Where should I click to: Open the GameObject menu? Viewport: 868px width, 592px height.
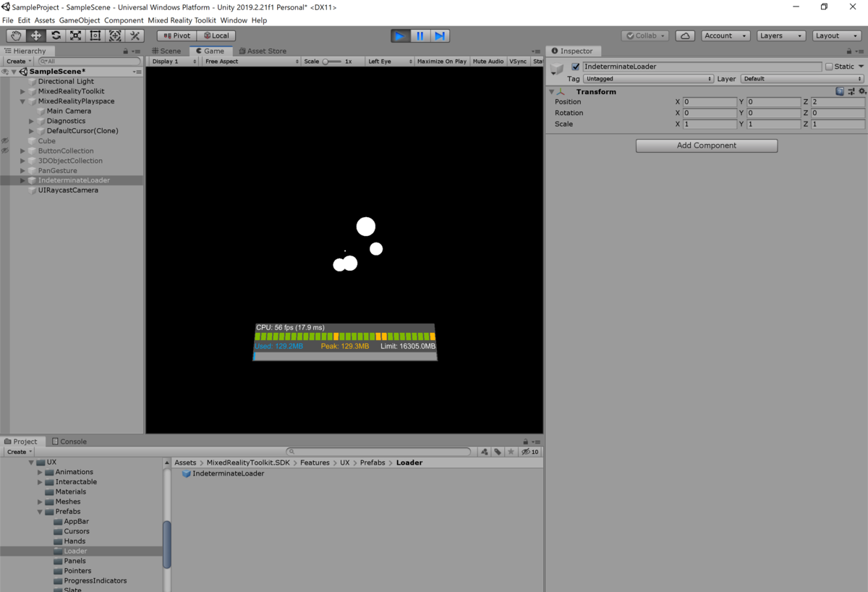tap(79, 20)
